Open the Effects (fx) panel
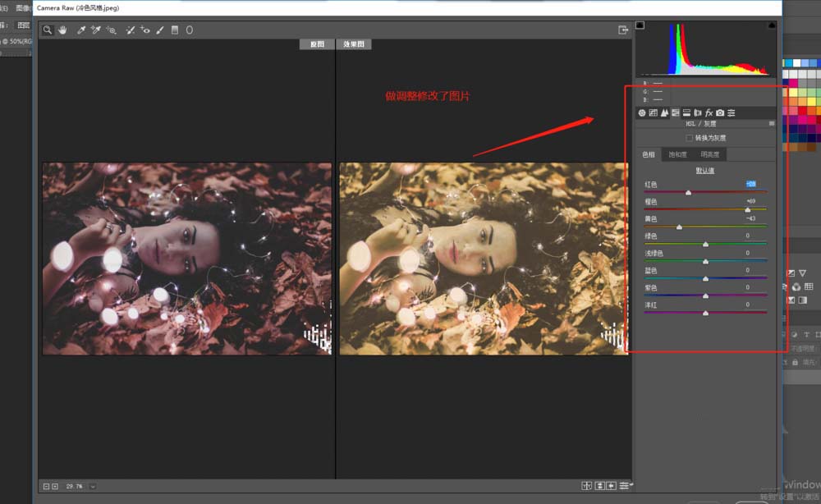821x504 pixels. (709, 113)
